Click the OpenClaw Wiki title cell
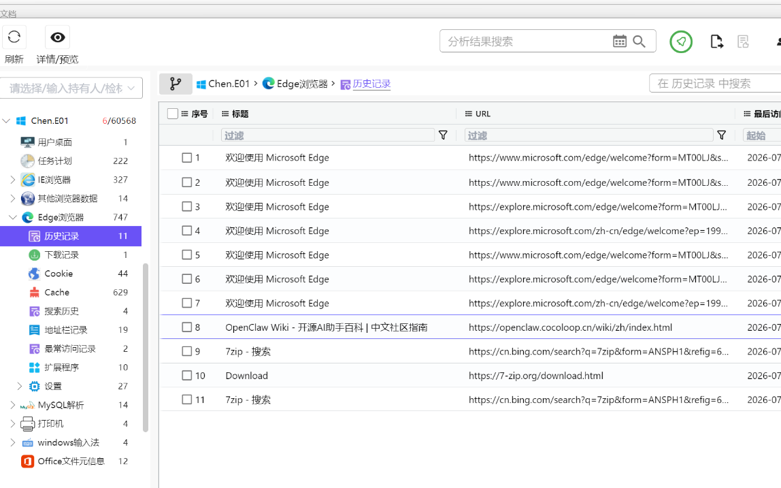 [326, 328]
